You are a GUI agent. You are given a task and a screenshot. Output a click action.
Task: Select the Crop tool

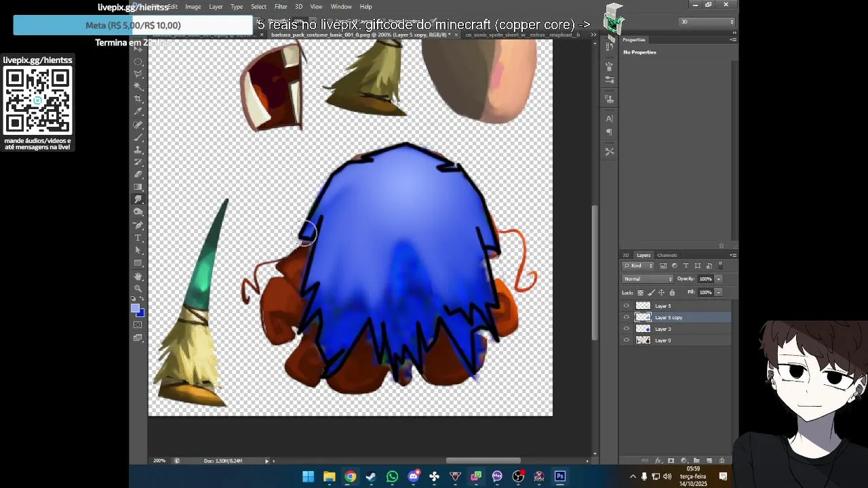point(138,99)
